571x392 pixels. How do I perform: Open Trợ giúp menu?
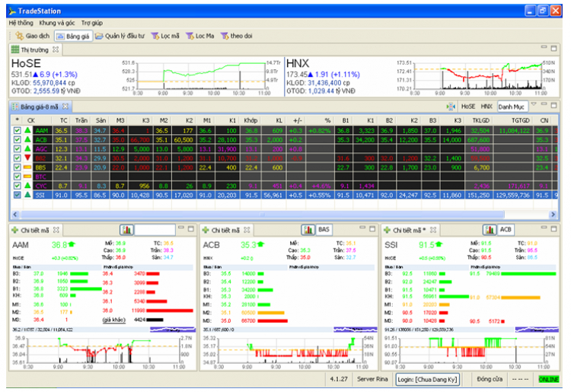(92, 23)
